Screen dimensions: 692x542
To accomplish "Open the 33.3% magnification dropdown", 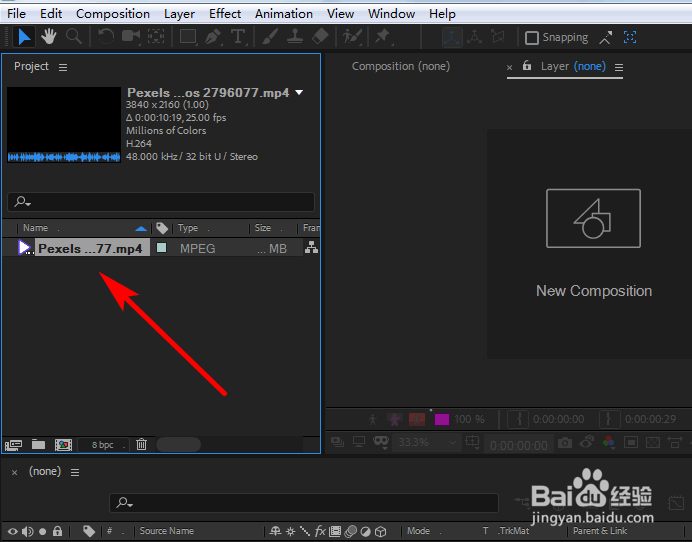I will point(426,442).
